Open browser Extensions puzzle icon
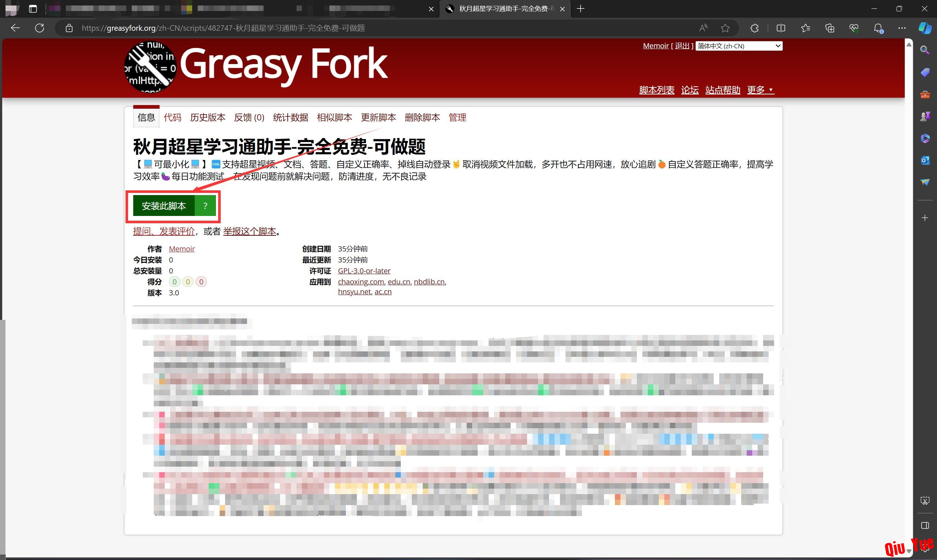Viewport: 937px width, 560px height. [x=754, y=28]
